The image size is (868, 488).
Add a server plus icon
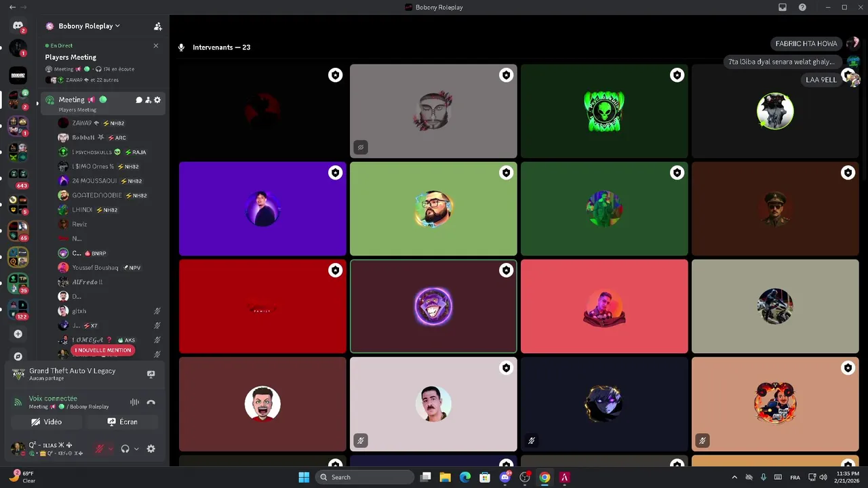[18, 334]
